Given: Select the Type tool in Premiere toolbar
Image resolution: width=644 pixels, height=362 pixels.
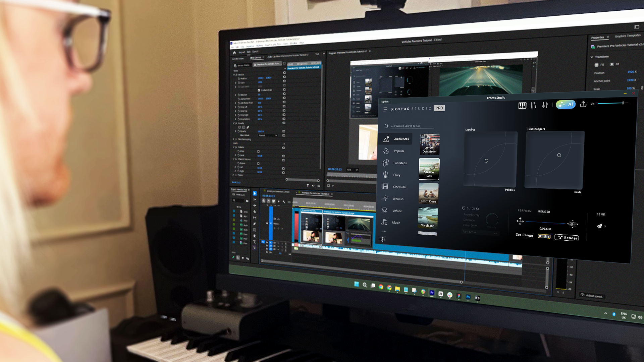Looking at the screenshot, I should (x=254, y=242).
